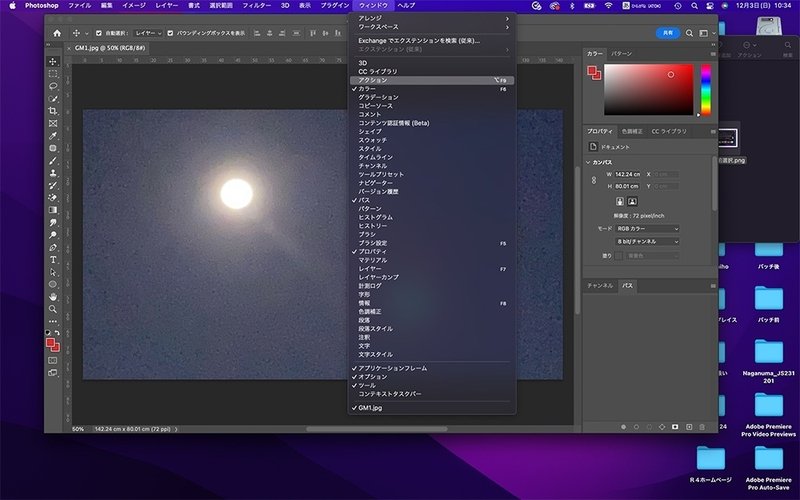Choose レイヤー in the Window menu
Image resolution: width=800 pixels, height=500 pixels.
(432, 269)
